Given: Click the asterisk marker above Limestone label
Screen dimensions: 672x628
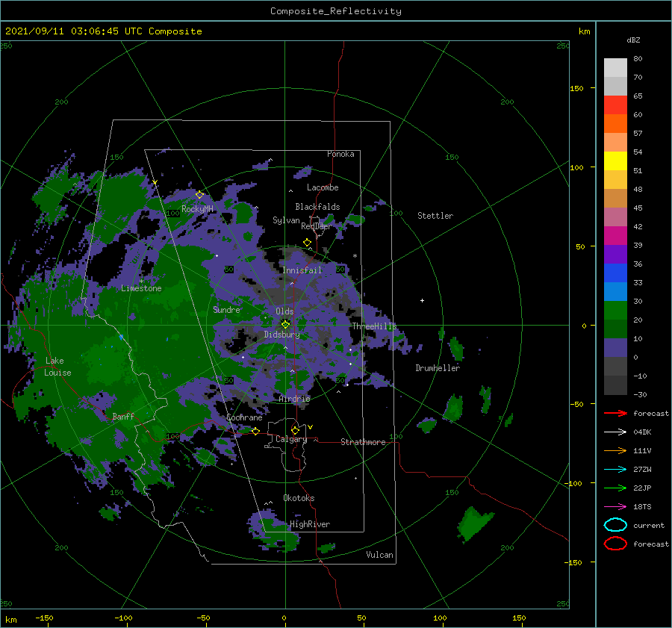Looking at the screenshot, I should pos(141,282).
